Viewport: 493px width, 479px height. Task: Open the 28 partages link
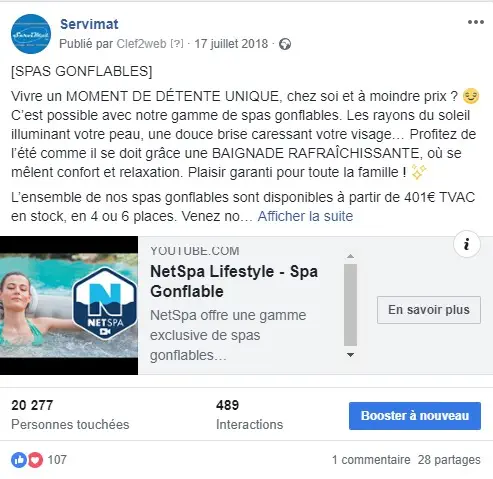point(449,460)
